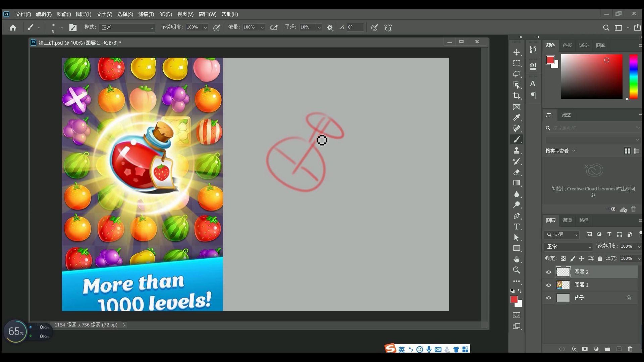
Task: Open layer blend mode 正常 dropdown
Action: [569, 247]
